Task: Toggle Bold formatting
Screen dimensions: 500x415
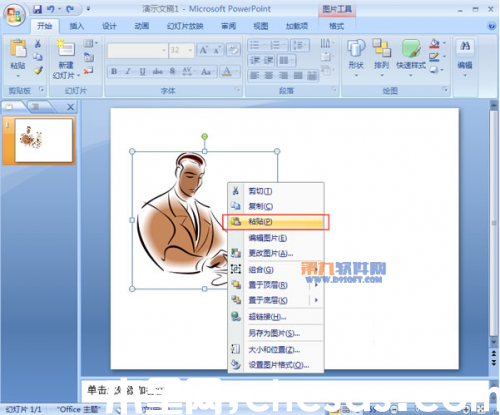Action: pyautogui.click(x=114, y=71)
